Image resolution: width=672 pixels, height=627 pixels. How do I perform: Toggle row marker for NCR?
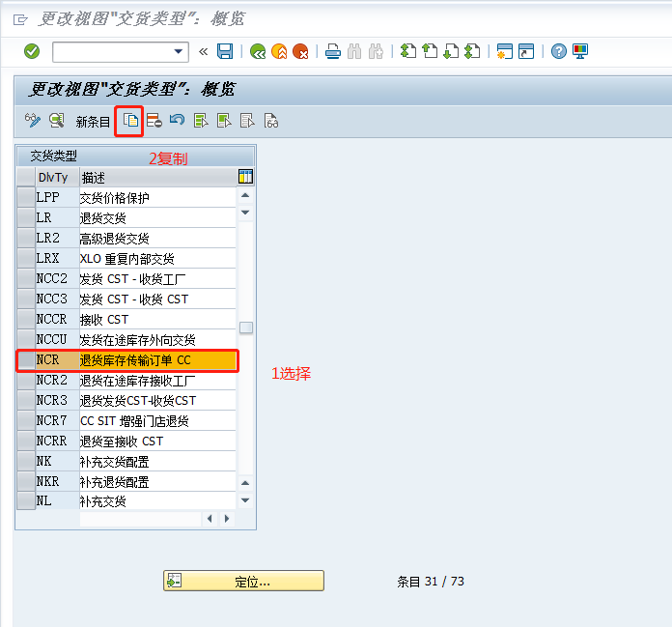click(27, 360)
